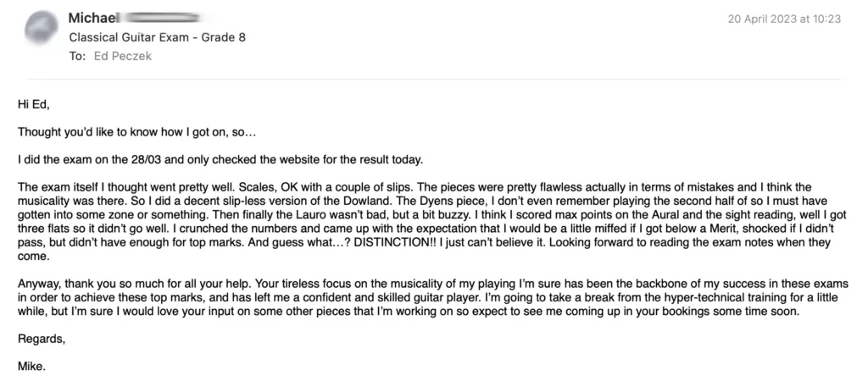Click the To: label

(x=77, y=57)
